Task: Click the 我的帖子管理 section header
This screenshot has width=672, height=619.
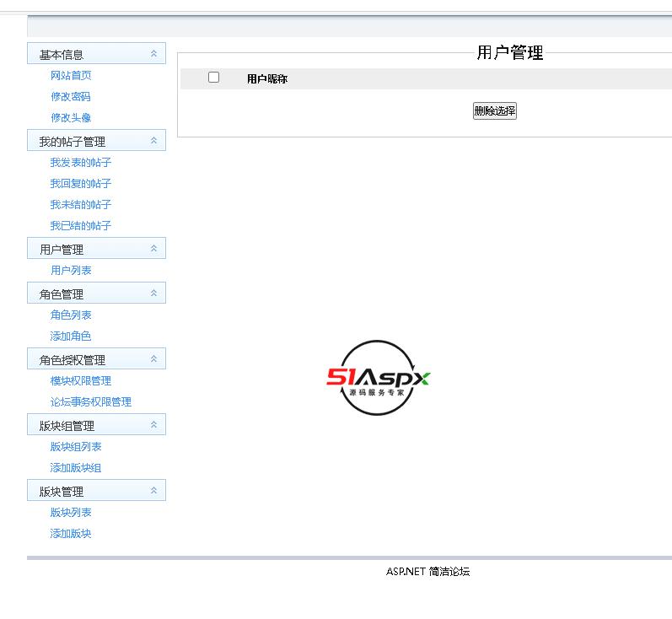Action: tap(96, 141)
